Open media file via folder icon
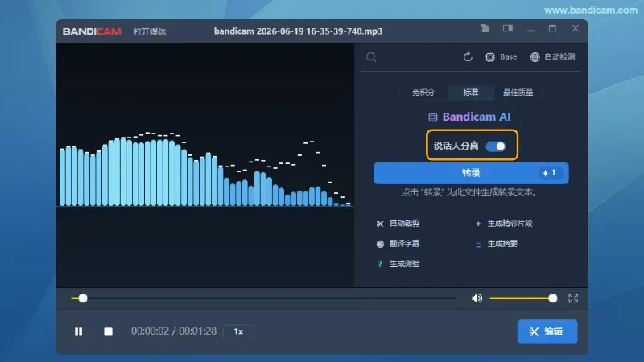Viewport: 644px width, 362px height. pyautogui.click(x=485, y=28)
